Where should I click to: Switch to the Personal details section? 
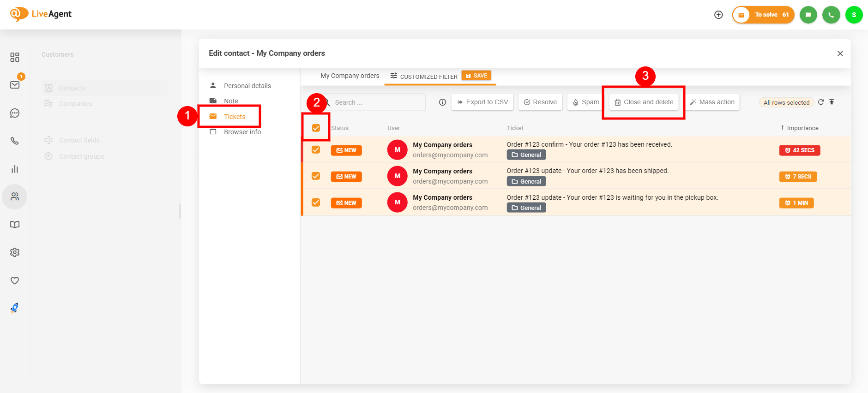247,86
